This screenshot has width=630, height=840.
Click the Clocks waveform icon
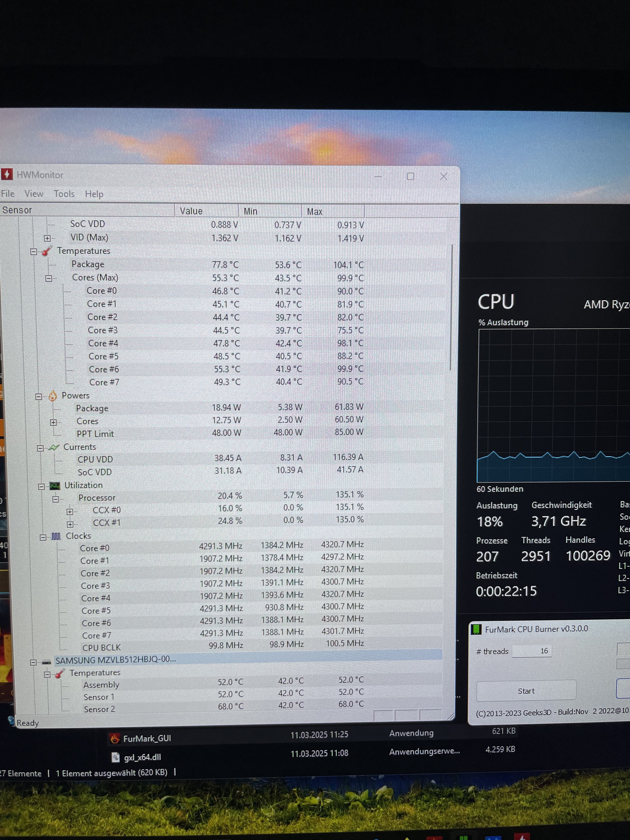(56, 536)
